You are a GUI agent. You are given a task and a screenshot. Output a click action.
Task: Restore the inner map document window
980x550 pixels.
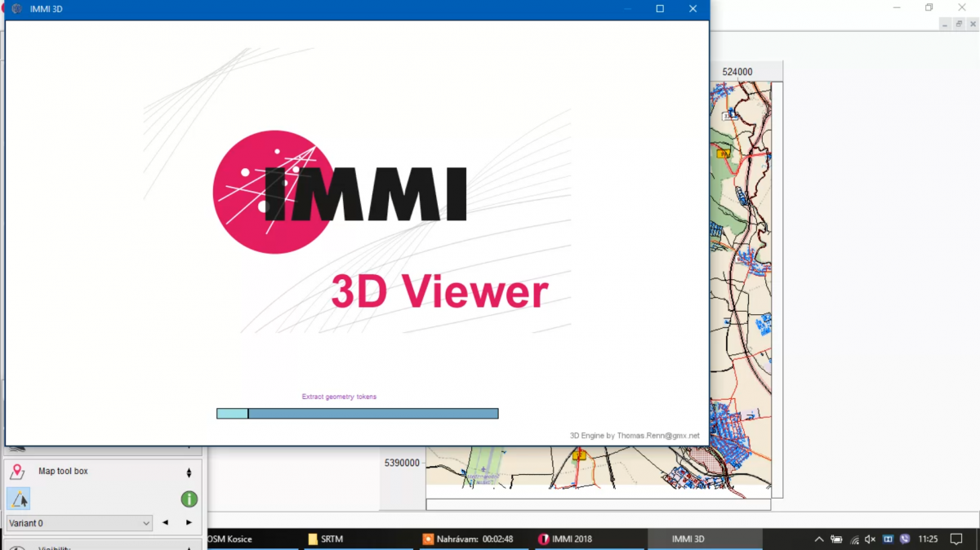(x=960, y=24)
